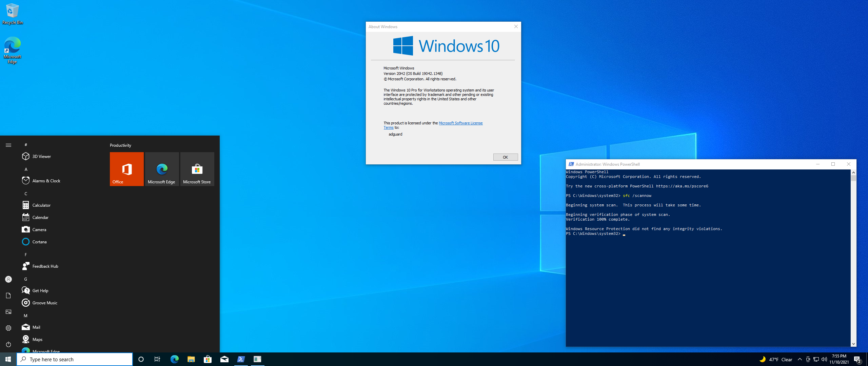This screenshot has height=366, width=868.
Task: Open Microsoft Store taskbar icon
Action: tap(208, 359)
